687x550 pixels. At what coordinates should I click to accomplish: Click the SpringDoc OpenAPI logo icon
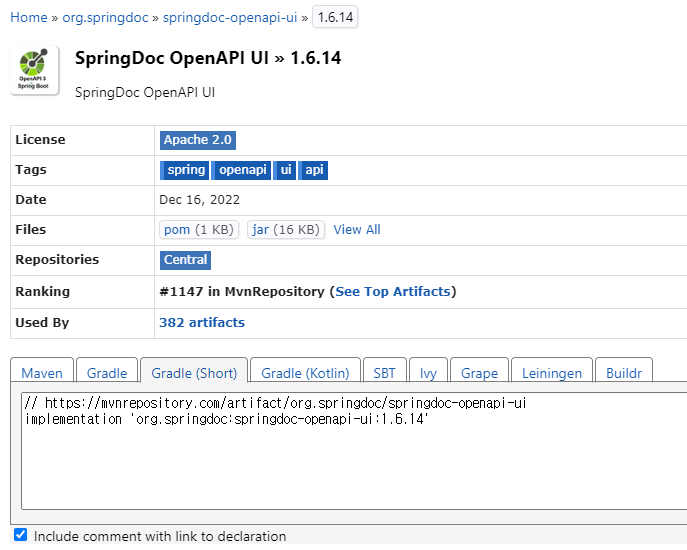point(35,70)
